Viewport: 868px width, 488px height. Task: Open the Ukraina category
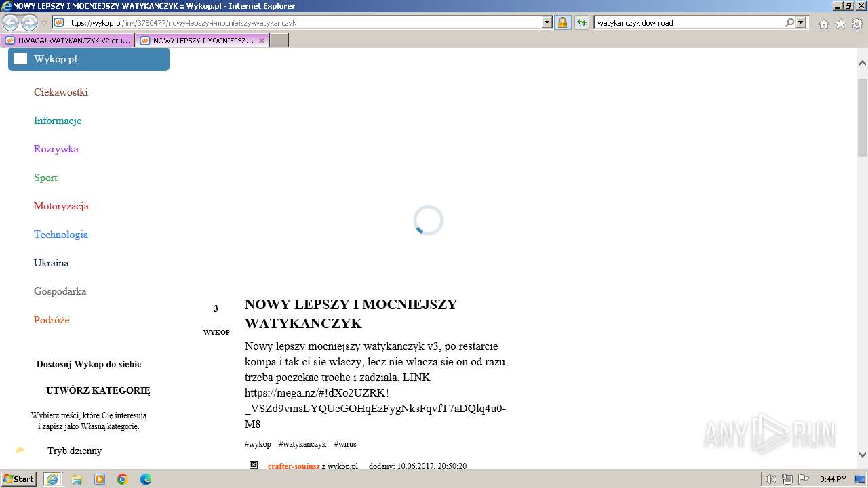52,263
